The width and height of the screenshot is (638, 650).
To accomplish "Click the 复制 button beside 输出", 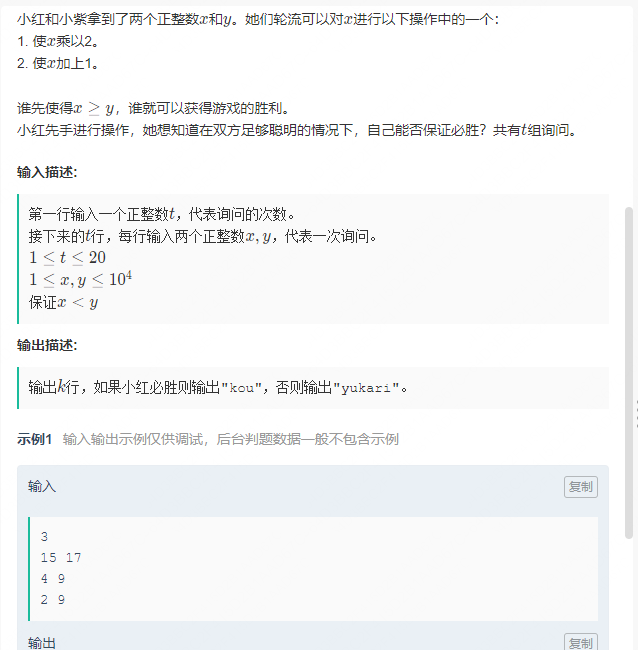I will pyautogui.click(x=580, y=642).
